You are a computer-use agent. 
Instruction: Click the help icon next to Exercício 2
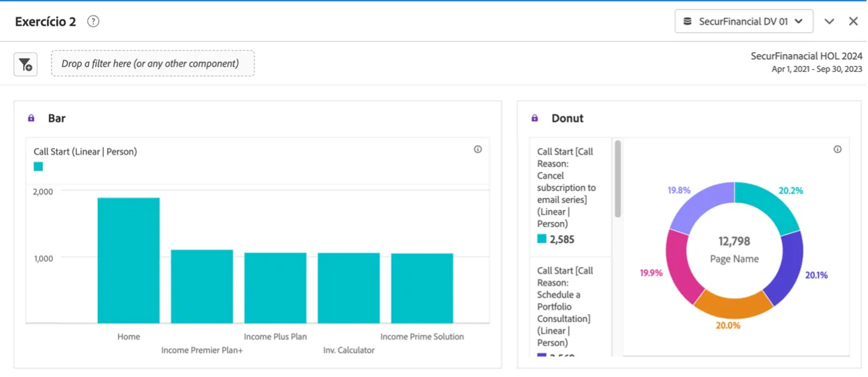(x=93, y=21)
